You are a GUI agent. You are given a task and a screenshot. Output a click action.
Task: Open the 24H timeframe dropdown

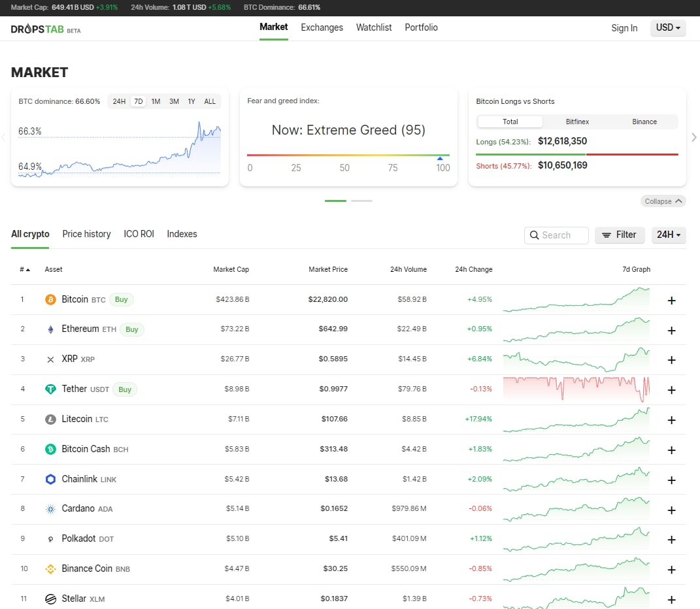coord(669,235)
